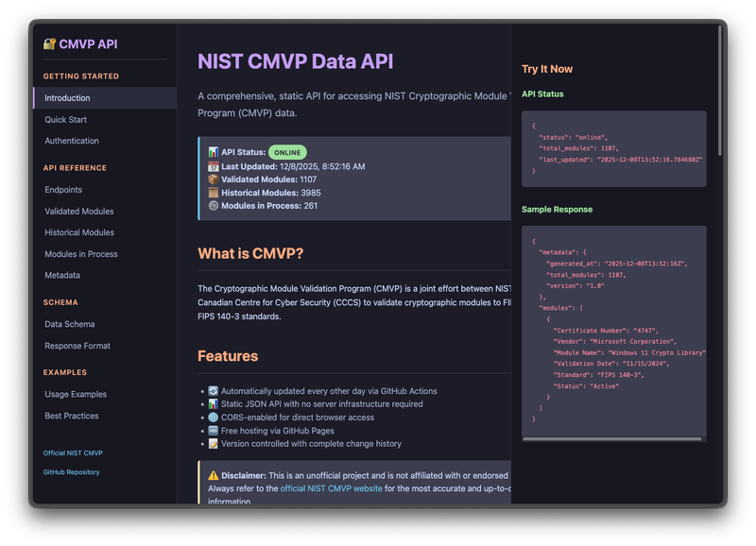Select Authentication in the sidebar
756x546 pixels.
click(x=70, y=140)
